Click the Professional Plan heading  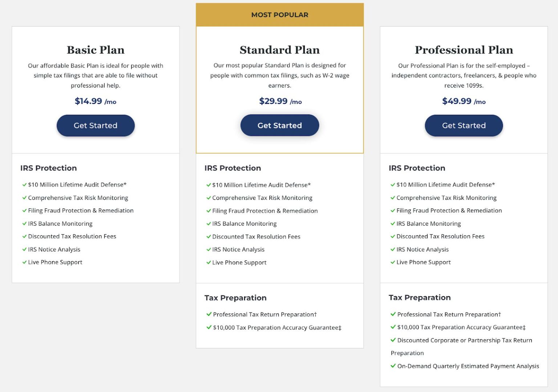(x=464, y=50)
